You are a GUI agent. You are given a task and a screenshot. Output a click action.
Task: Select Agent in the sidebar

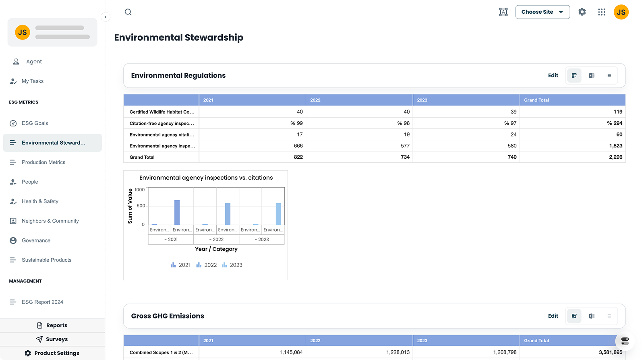pos(34,62)
